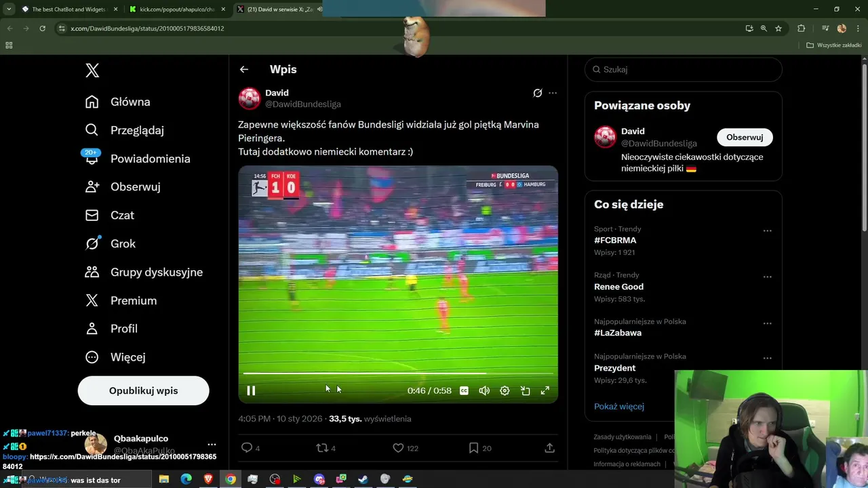Open Przeglądaj in the sidebar
Screen dimensions: 868x488
124,130
